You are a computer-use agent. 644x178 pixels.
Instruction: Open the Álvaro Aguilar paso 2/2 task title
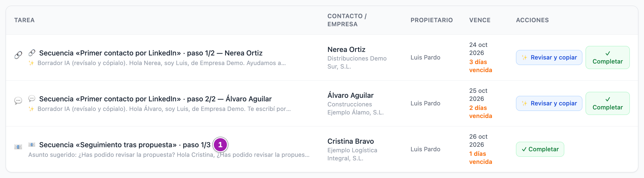click(155, 99)
